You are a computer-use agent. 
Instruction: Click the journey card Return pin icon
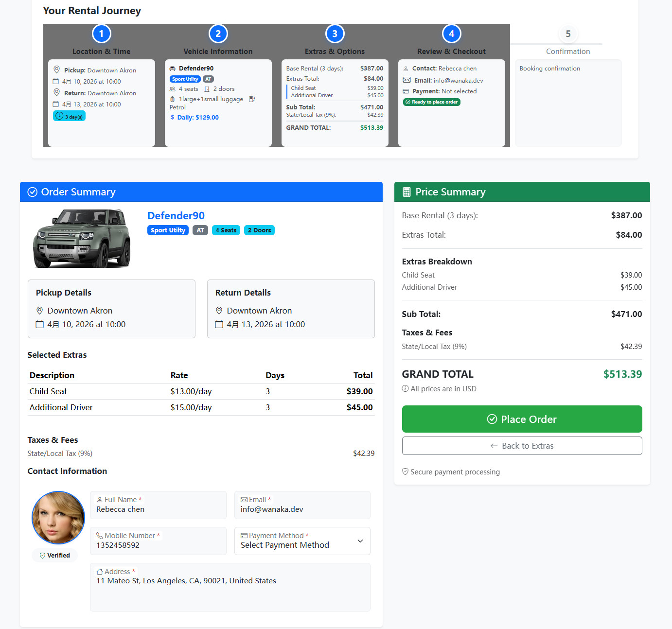(x=56, y=92)
